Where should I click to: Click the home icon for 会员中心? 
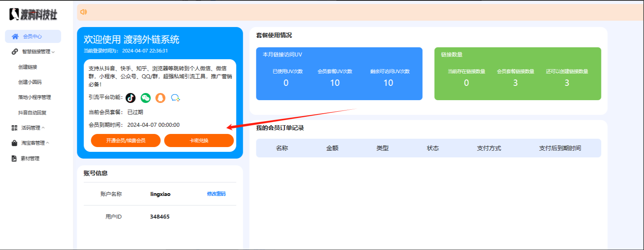tap(15, 37)
